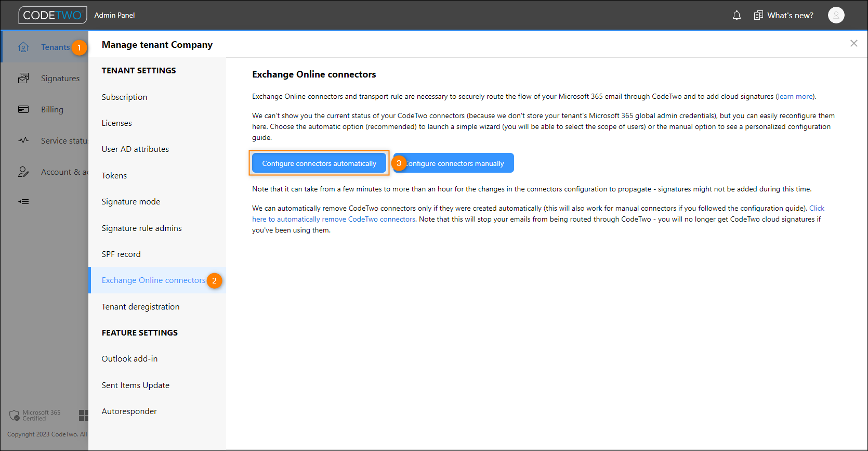Select User AD attributes
The height and width of the screenshot is (451, 868).
click(x=135, y=149)
